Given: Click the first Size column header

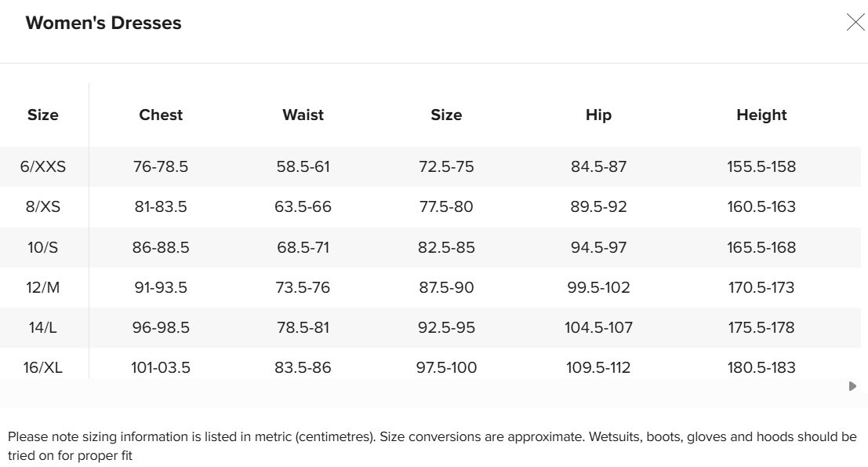Looking at the screenshot, I should click(43, 115).
